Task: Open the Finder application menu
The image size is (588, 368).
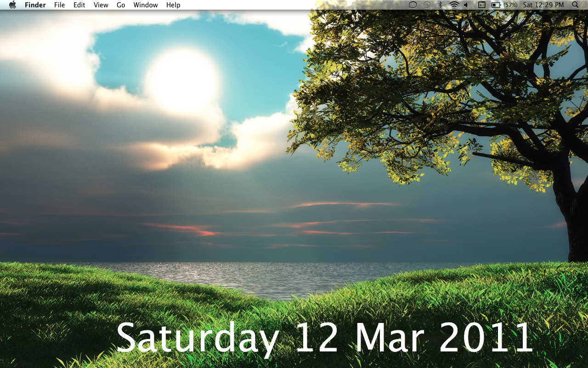Action: point(35,5)
